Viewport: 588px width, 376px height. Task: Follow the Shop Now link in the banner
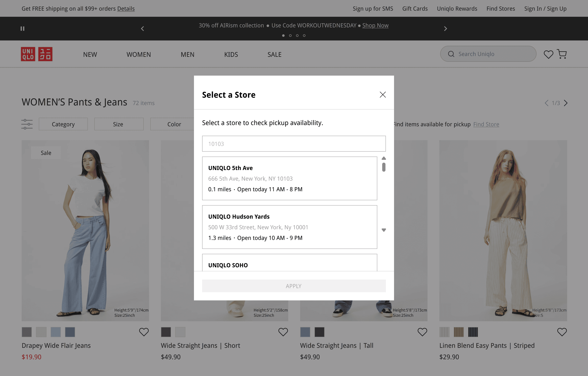click(375, 25)
